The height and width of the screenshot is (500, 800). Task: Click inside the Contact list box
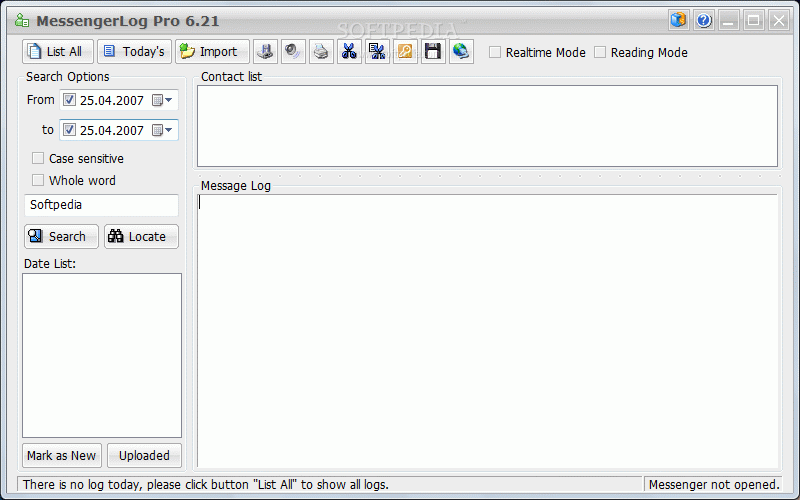(487, 126)
